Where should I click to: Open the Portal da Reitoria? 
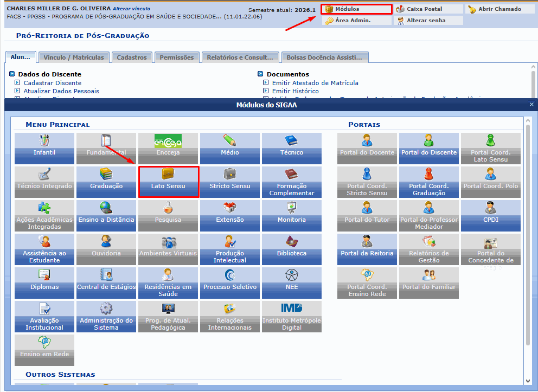(x=367, y=249)
